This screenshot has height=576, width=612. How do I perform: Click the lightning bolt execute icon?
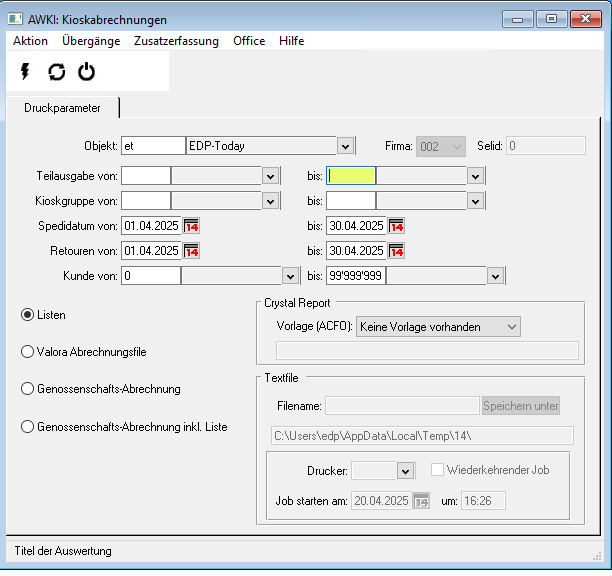click(x=26, y=71)
